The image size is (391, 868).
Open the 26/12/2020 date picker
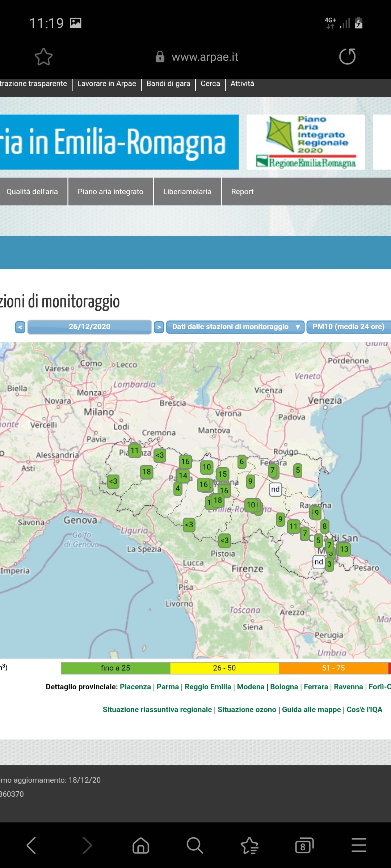pos(89,327)
